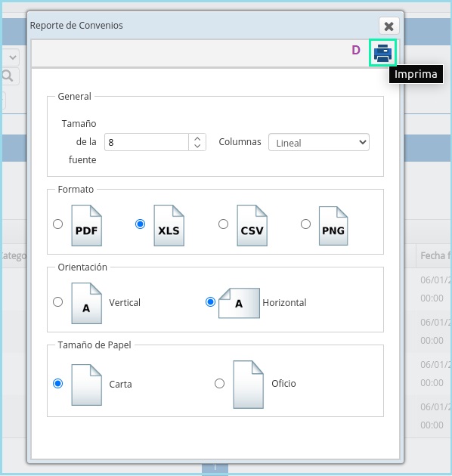Screen dimensions: 452x476
Task: Click the font size input field
Action: tap(147, 142)
